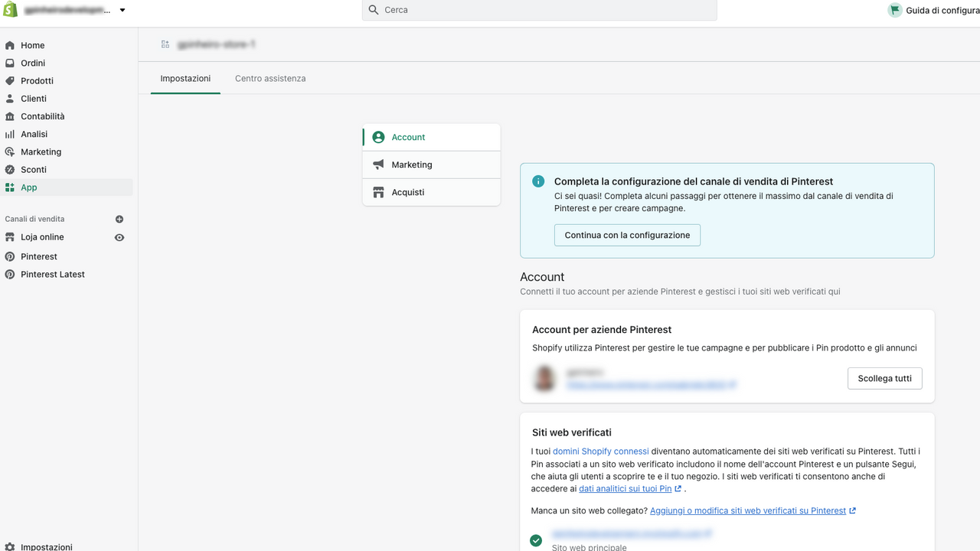Click the Impostazioni gear icon at bottom
Screen dimensions: 980x551
pos(10,547)
